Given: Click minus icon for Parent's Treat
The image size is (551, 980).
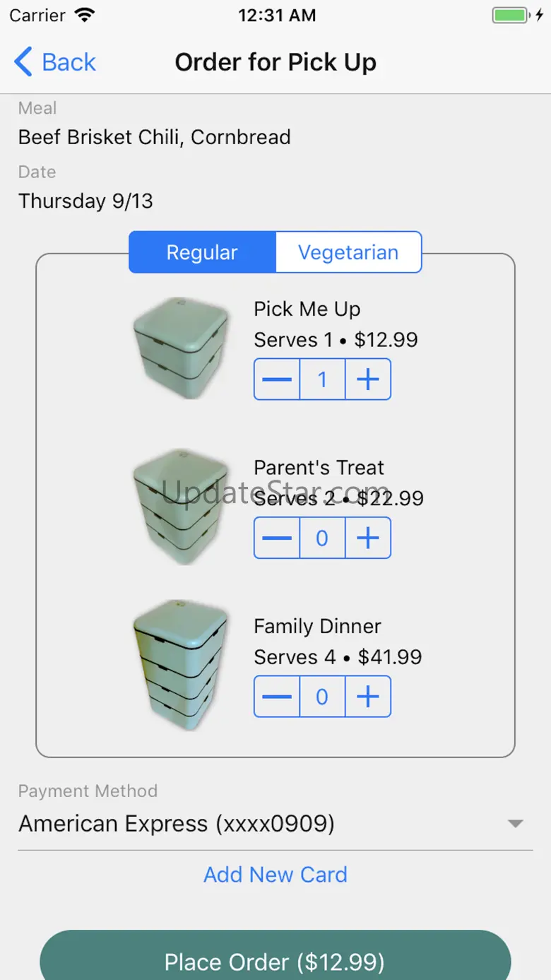Looking at the screenshot, I should tap(277, 538).
